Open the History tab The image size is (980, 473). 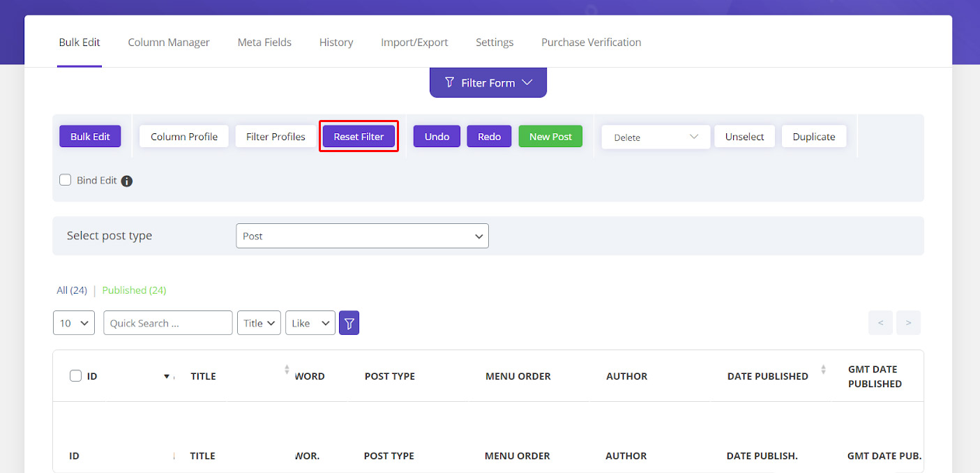click(336, 42)
